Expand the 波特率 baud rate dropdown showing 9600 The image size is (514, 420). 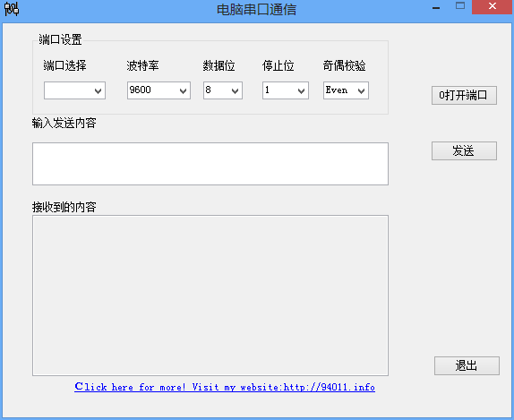click(158, 90)
